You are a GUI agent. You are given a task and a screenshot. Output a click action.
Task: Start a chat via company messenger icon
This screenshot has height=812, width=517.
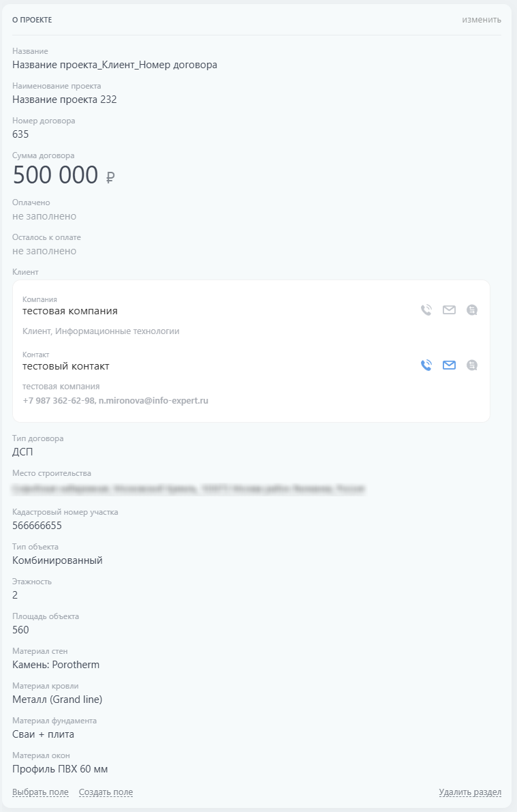[x=472, y=309]
